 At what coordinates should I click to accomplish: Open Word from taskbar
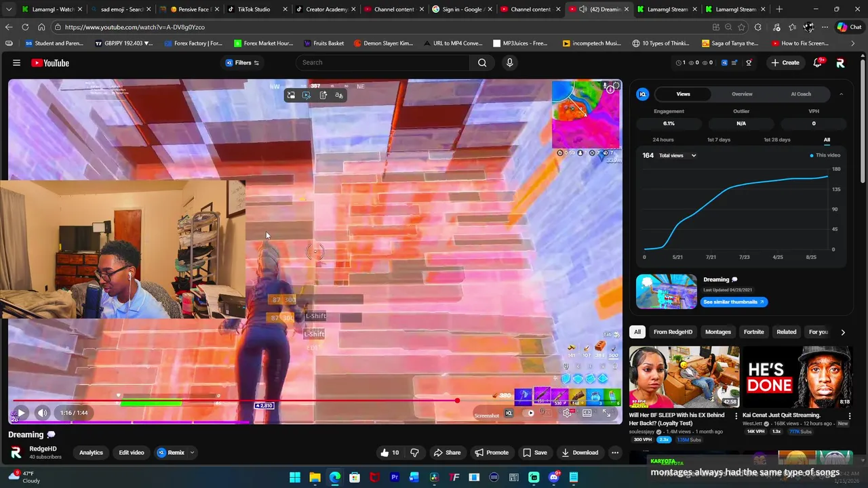tap(414, 477)
